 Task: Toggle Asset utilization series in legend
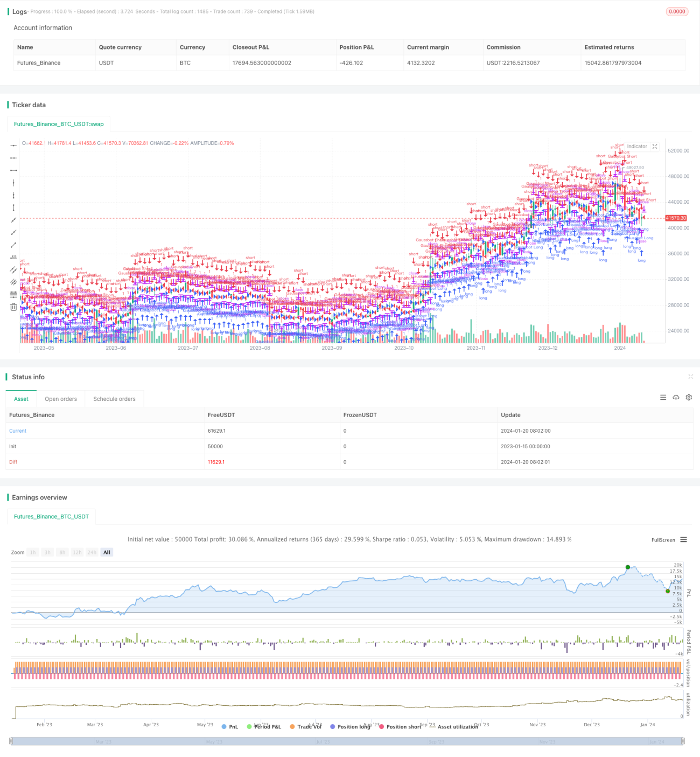454,727
